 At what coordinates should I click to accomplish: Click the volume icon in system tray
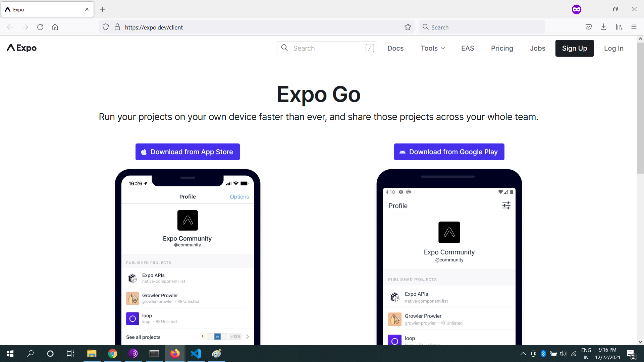(563, 354)
